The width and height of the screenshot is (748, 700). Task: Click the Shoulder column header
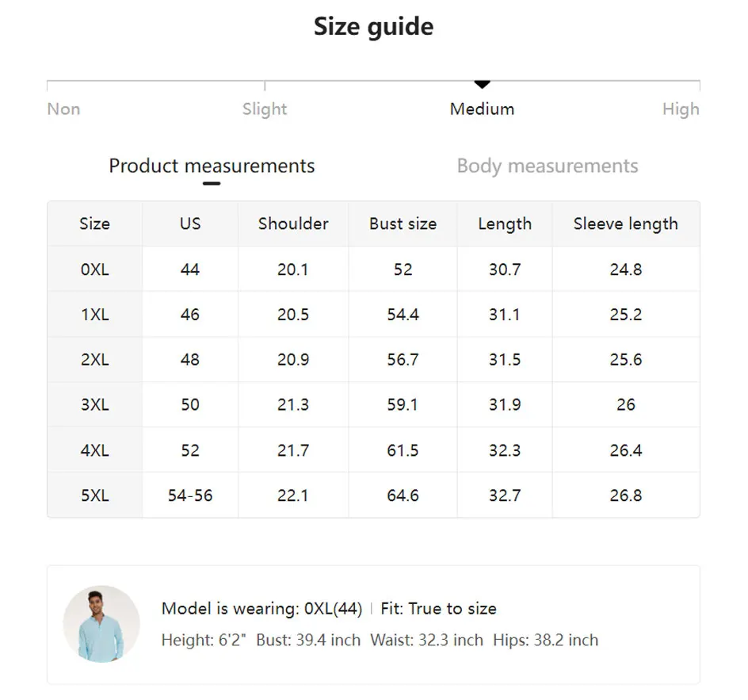click(293, 224)
